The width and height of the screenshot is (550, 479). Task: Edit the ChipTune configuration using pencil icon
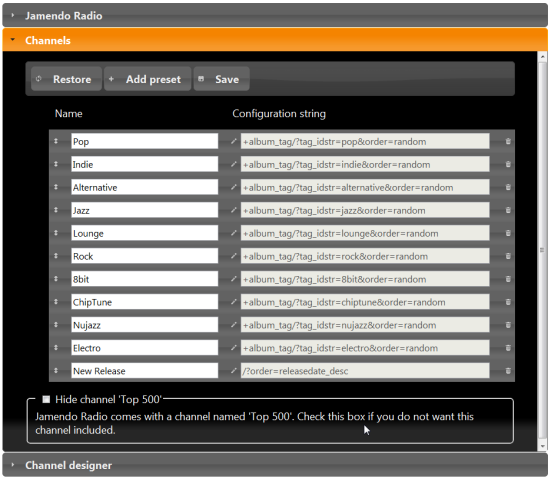(234, 302)
